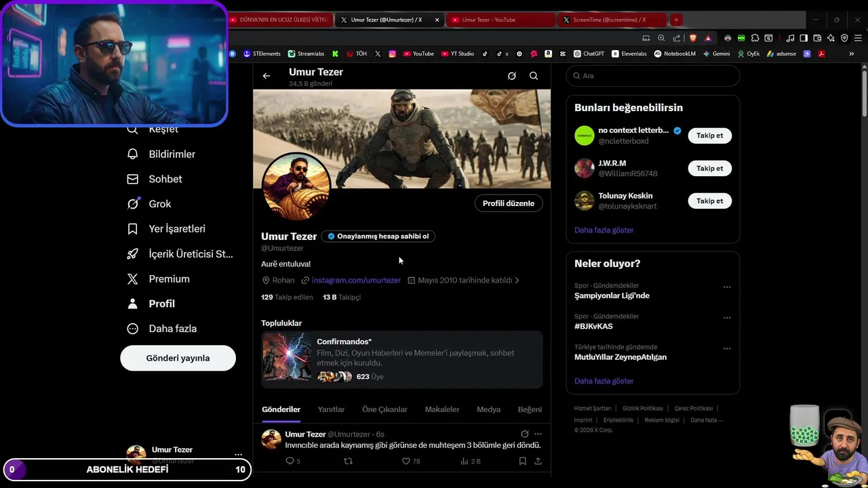Screen dimensions: 868x488
Task: Follow no context letterboxd
Action: pos(709,136)
